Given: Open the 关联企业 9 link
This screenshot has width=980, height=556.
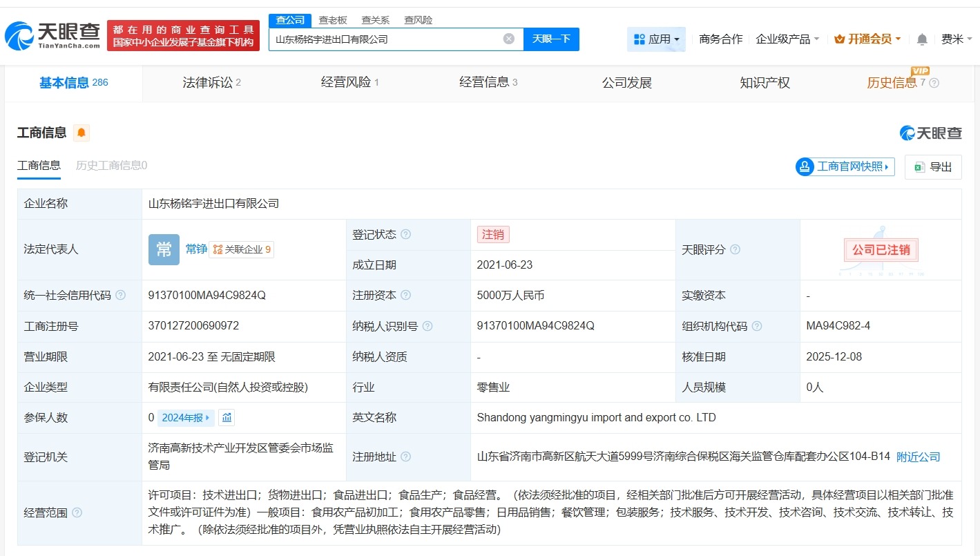Looking at the screenshot, I should tap(241, 249).
